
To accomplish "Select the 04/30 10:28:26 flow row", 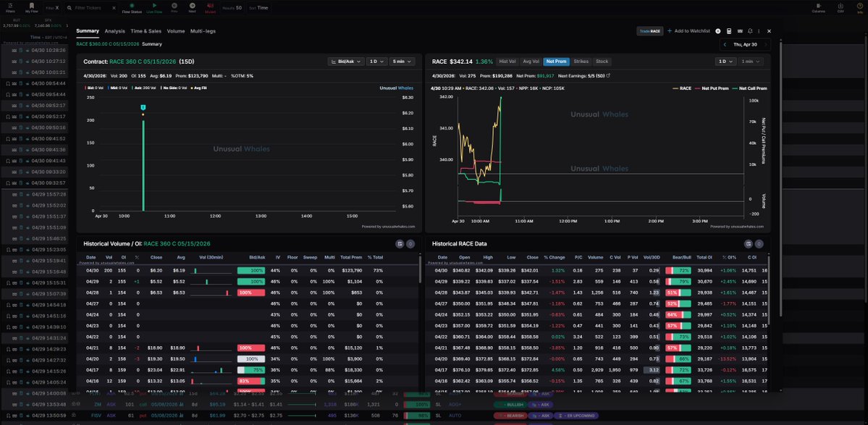I will (34, 50).
